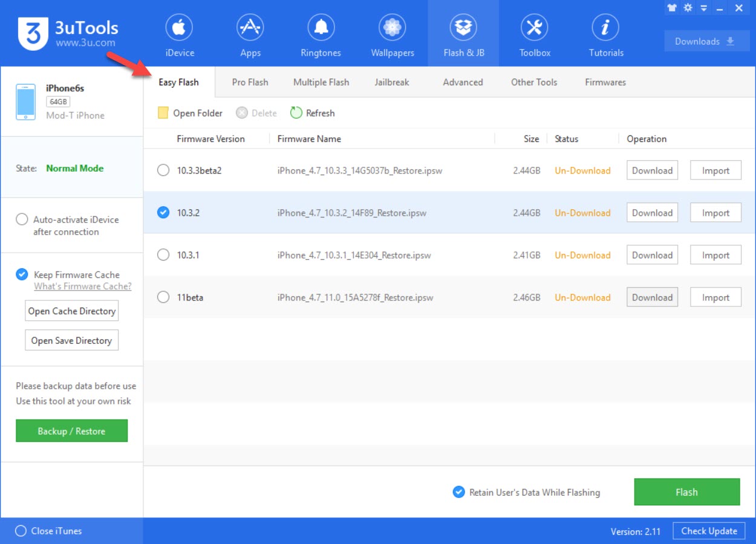Image resolution: width=756 pixels, height=544 pixels.
Task: Open the What's Firmware Cache link
Action: [82, 287]
